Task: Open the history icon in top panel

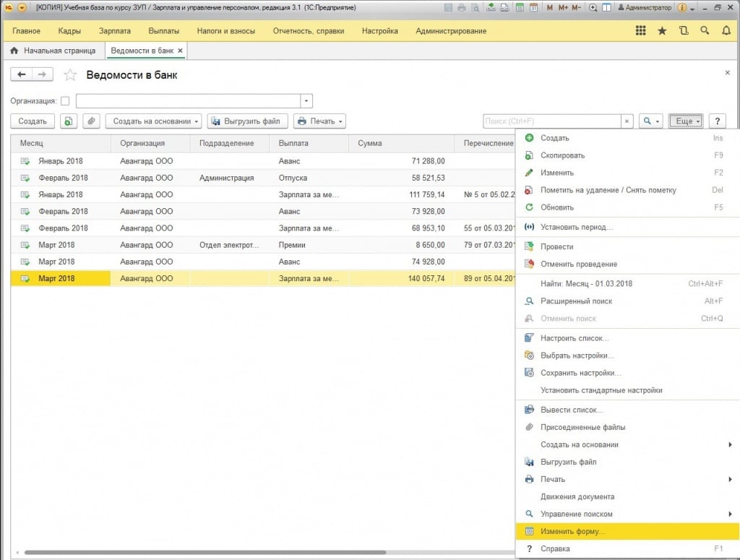Action: tap(684, 31)
